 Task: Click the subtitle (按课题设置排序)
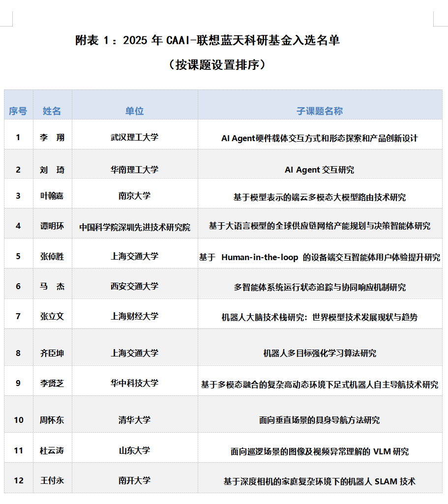tap(216, 65)
